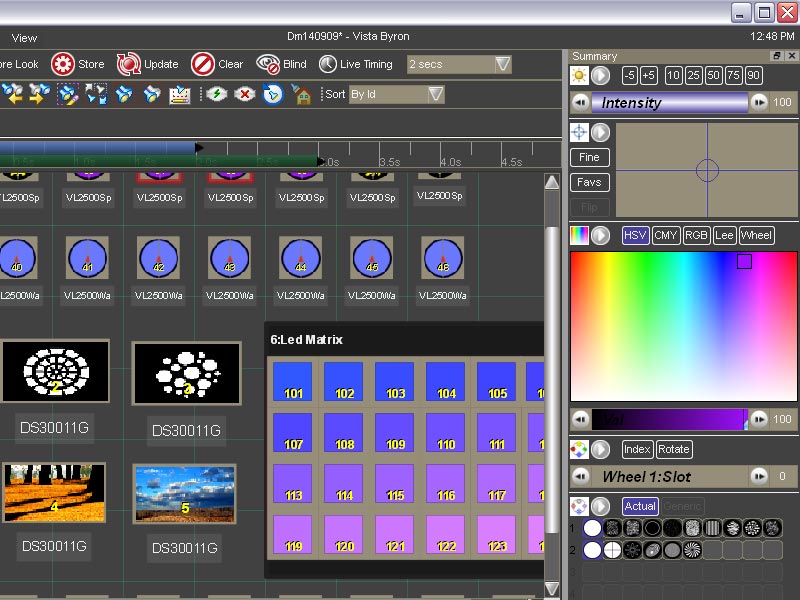This screenshot has width=800, height=600.
Task: Click the scroll down arrow of fixture view
Action: [x=552, y=588]
